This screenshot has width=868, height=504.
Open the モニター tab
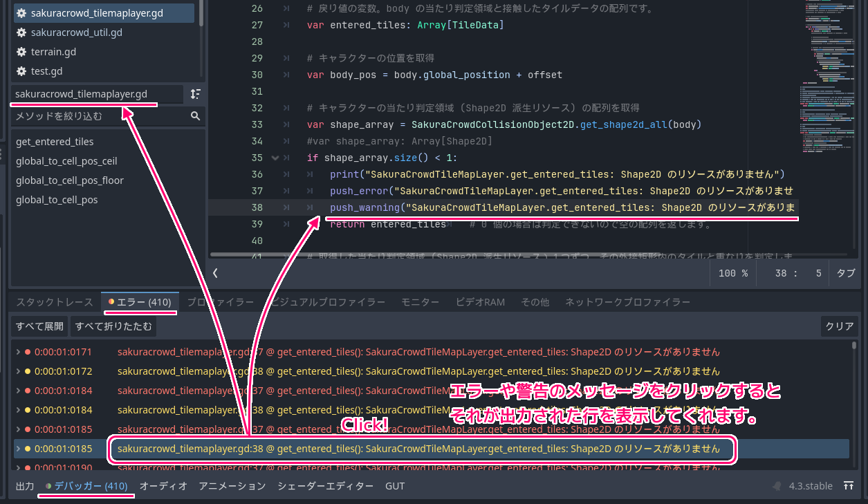pos(420,302)
